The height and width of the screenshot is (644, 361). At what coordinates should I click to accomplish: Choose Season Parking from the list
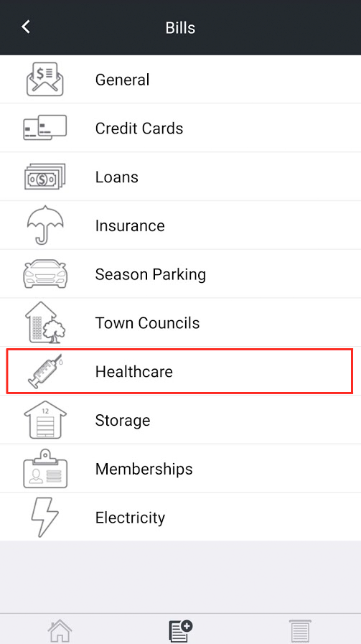tap(180, 274)
